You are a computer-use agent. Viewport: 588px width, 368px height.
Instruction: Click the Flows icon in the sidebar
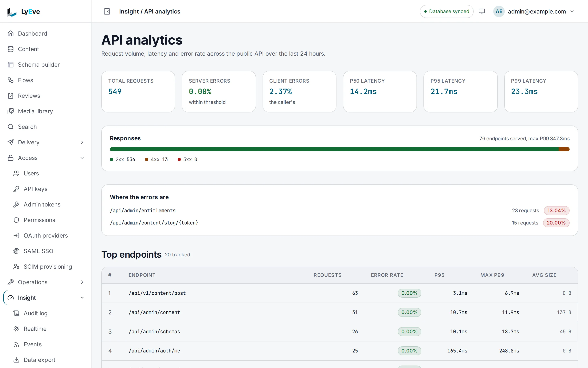pos(10,80)
